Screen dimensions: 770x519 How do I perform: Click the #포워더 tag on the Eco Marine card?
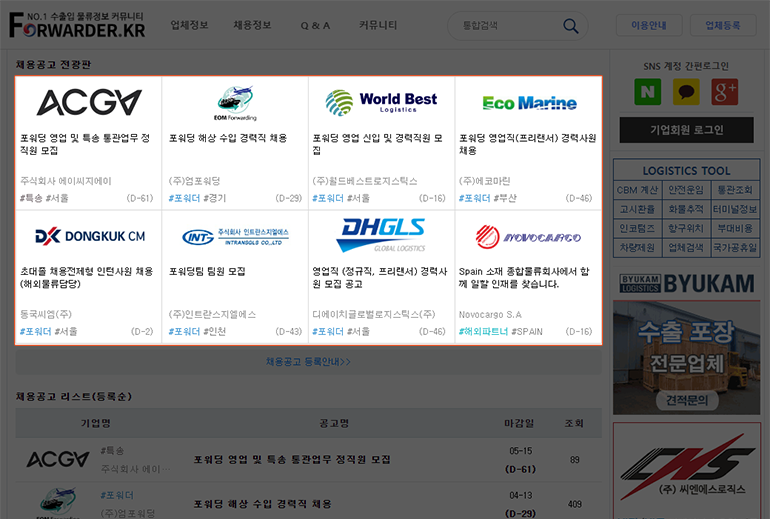[x=474, y=198]
